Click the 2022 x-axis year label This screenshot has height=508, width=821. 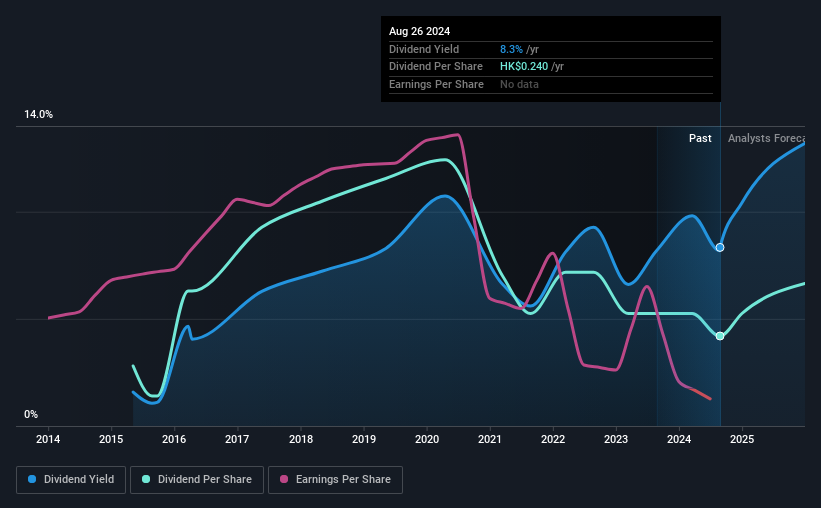click(553, 439)
